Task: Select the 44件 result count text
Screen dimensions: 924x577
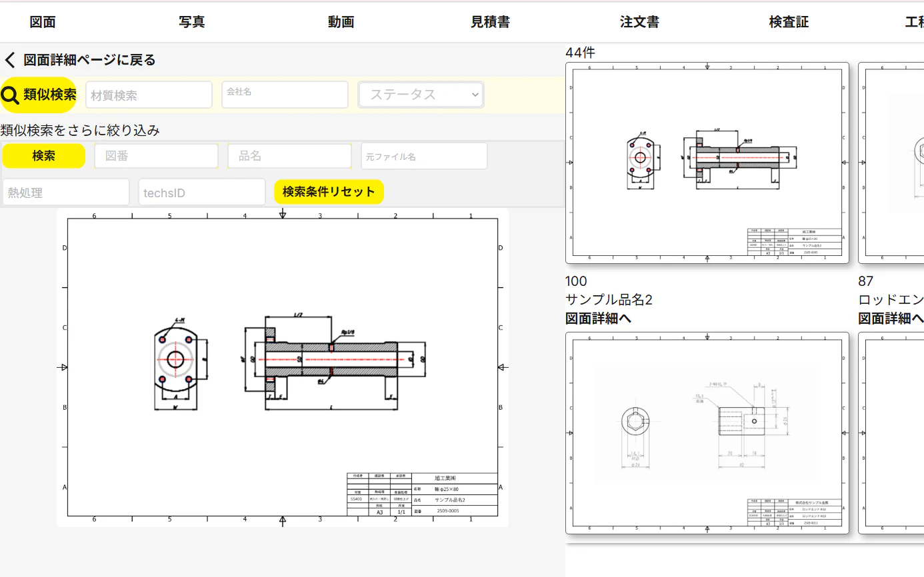Action: coord(580,52)
